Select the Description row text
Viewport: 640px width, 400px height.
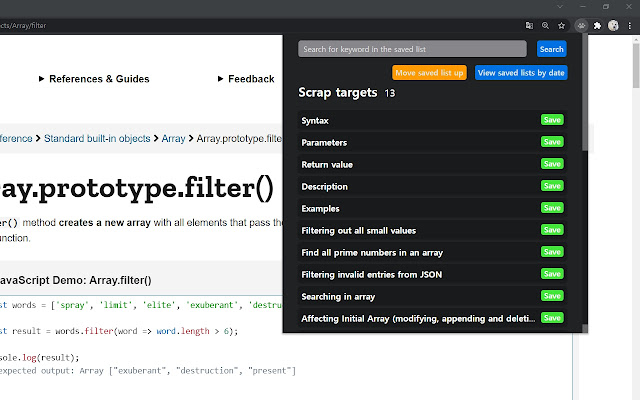324,187
